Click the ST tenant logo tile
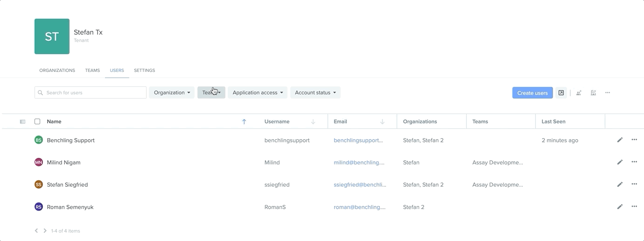Screen dimensions: 644x241 click(52, 36)
